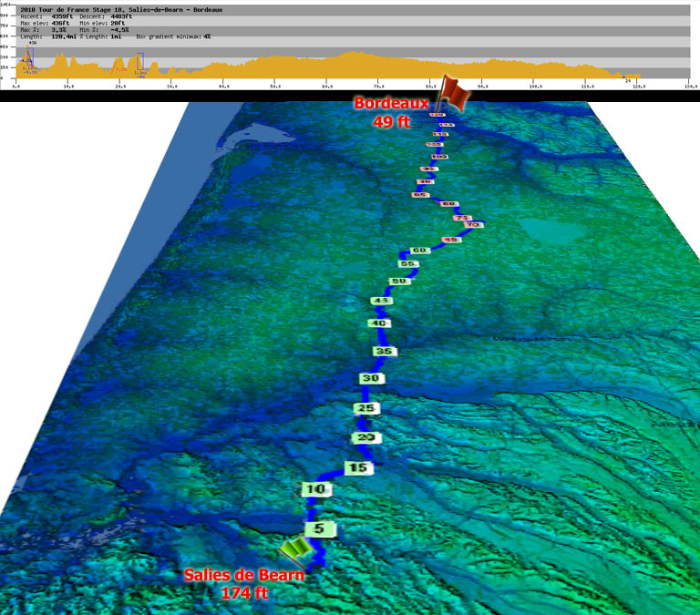700x615 pixels.
Task: Select the mile 25 route marker
Action: click(x=366, y=408)
